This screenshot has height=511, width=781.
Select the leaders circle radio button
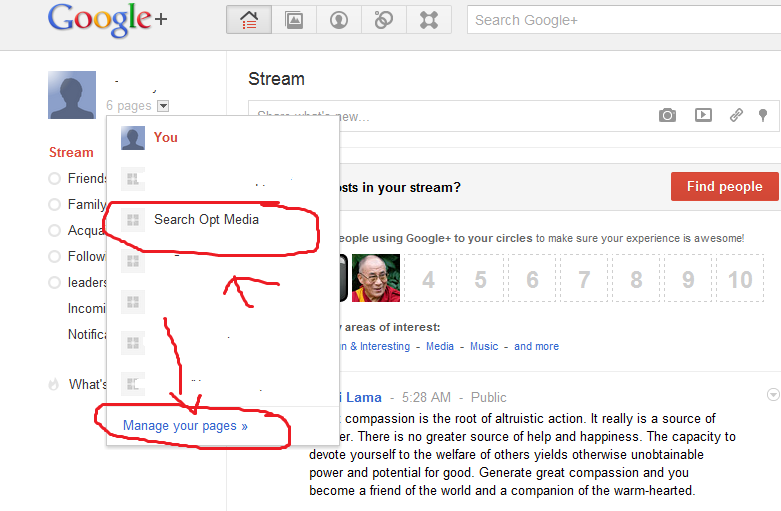(54, 282)
